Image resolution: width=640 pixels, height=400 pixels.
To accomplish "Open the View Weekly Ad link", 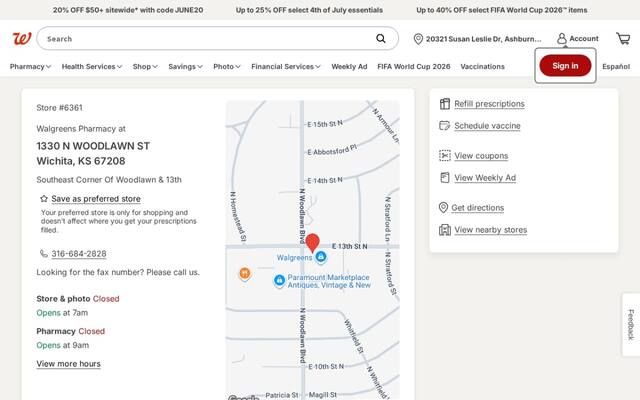I will tap(485, 178).
